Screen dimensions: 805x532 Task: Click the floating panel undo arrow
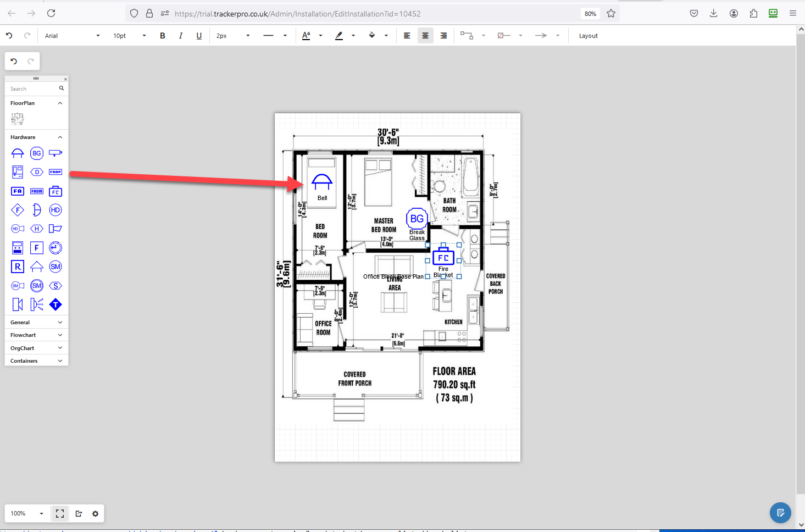tap(14, 61)
